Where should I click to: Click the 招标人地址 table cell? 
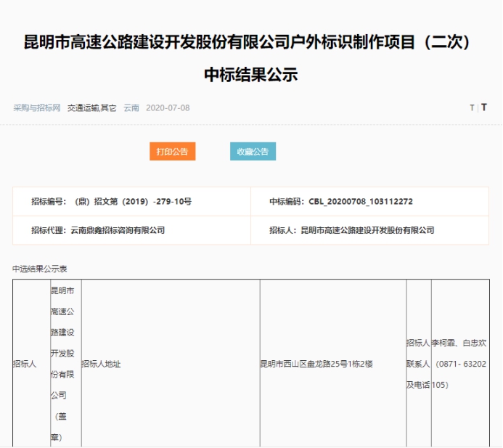(101, 363)
